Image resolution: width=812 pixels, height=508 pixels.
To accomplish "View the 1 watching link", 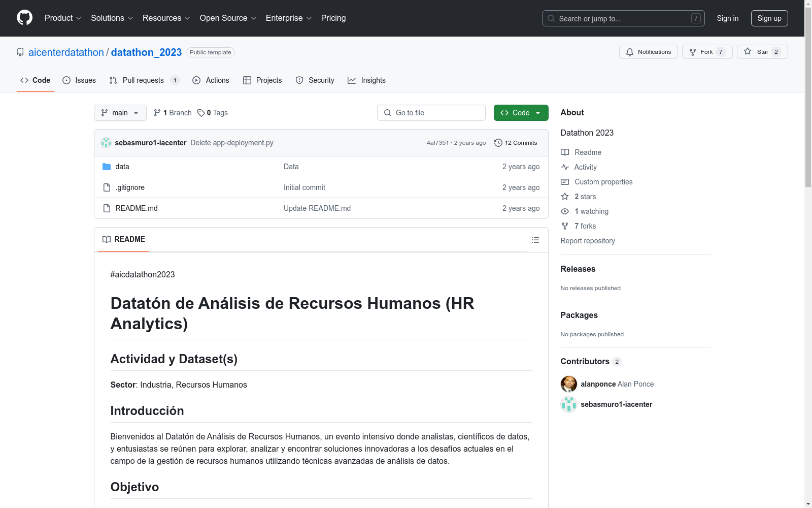I will [x=585, y=211].
